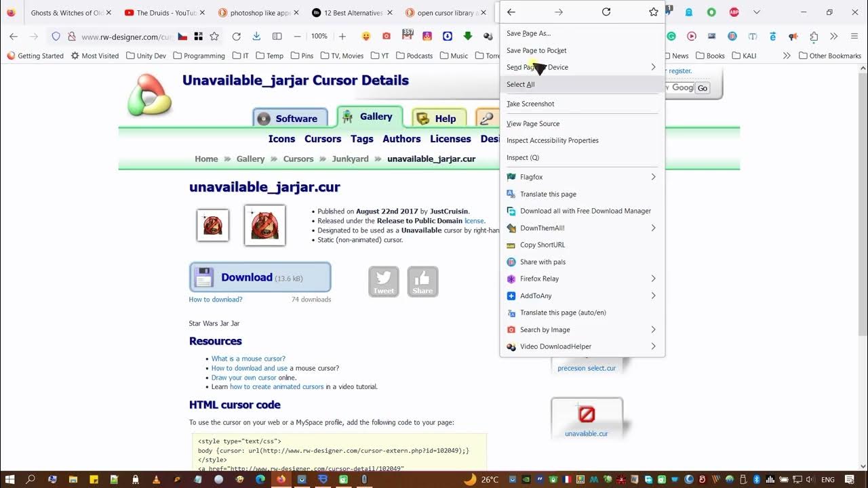The height and width of the screenshot is (488, 868).
Task: Bookmark the page with the context menu star
Action: 653,12
